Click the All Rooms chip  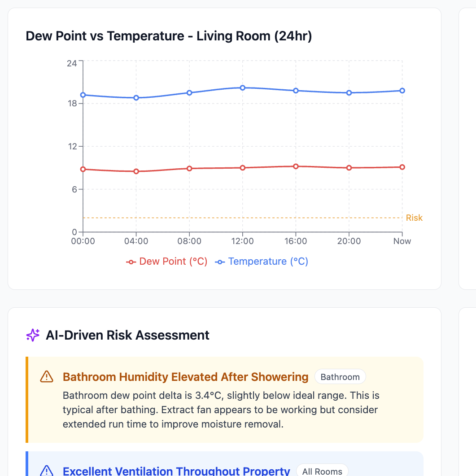pos(322,472)
